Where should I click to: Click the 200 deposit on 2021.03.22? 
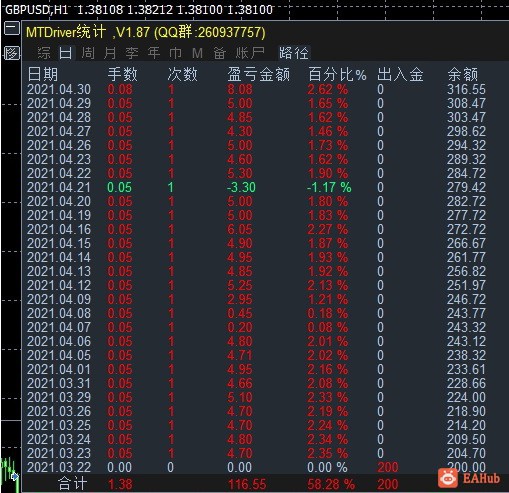[x=388, y=468]
